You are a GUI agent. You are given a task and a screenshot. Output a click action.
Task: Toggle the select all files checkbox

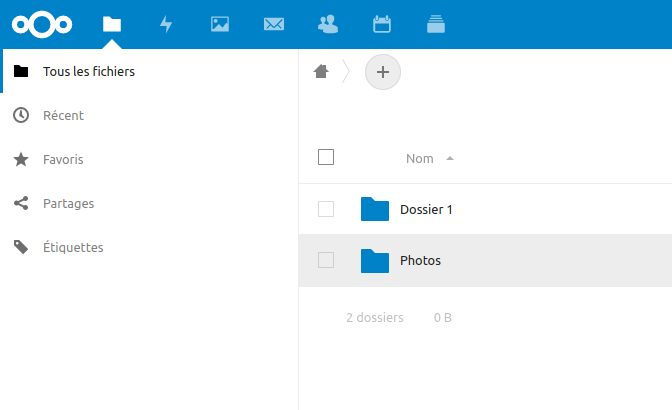(x=326, y=157)
